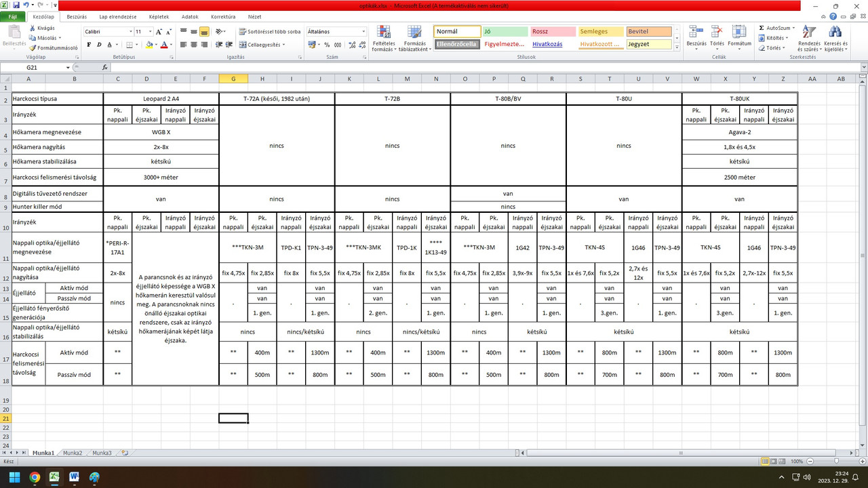868x488 pixels.
Task: Click the Save icon in quick access toolbar
Action: coord(16,5)
